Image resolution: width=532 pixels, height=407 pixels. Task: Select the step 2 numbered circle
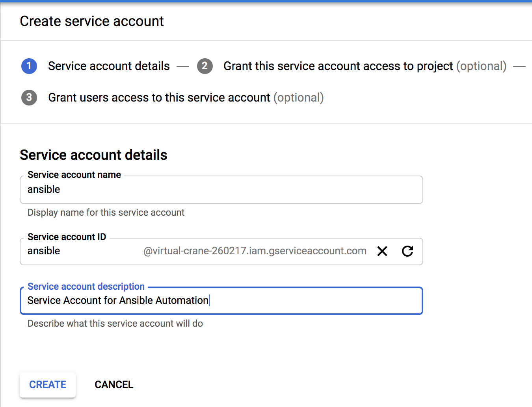point(205,66)
